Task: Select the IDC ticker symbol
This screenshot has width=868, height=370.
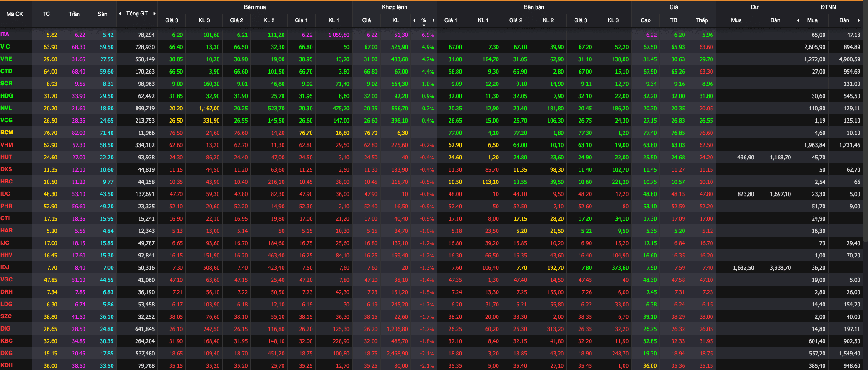Action: tap(5, 194)
